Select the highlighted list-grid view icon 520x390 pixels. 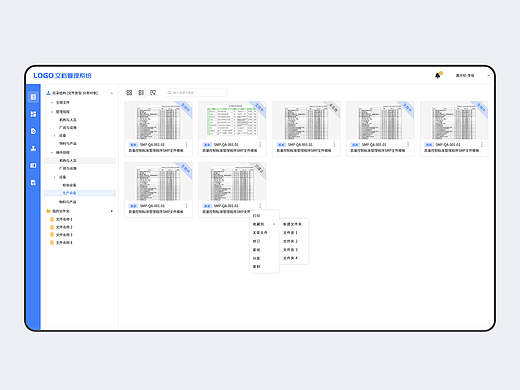coord(141,92)
